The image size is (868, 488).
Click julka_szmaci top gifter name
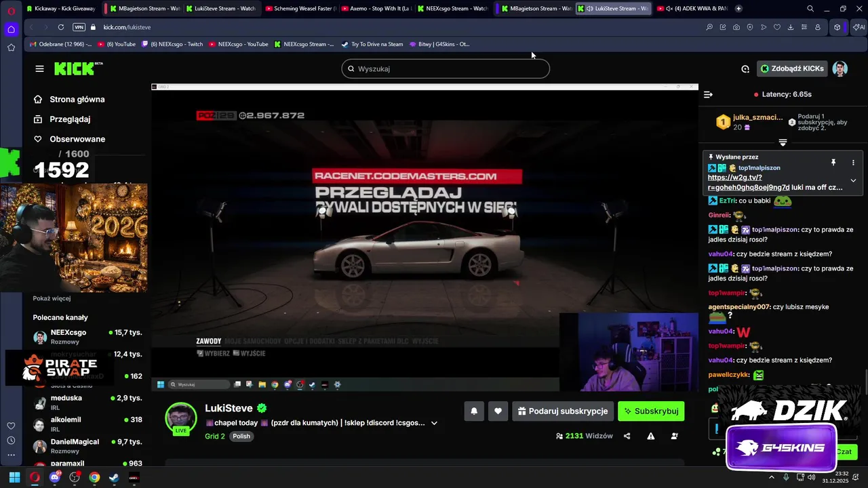pos(757,117)
